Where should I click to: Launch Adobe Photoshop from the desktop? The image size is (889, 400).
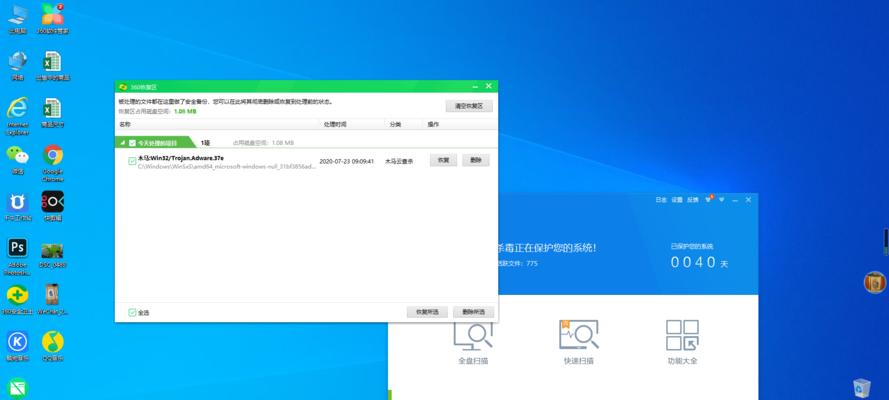[18, 257]
